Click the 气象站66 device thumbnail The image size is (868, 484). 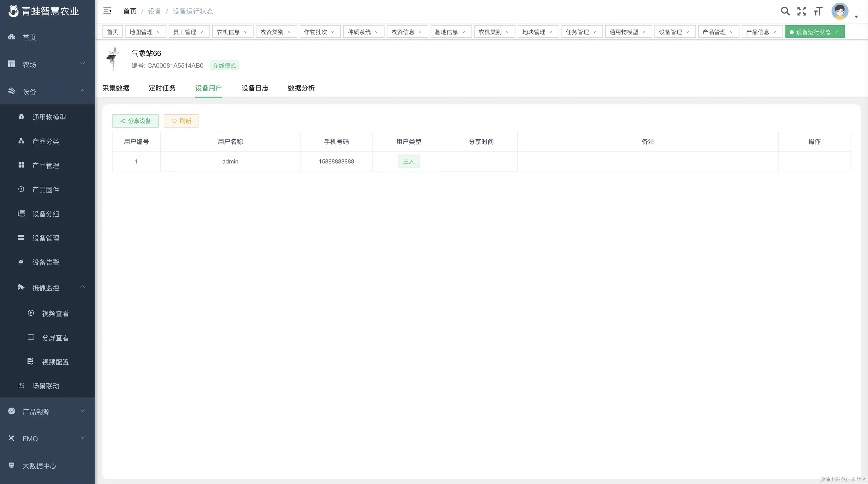113,59
